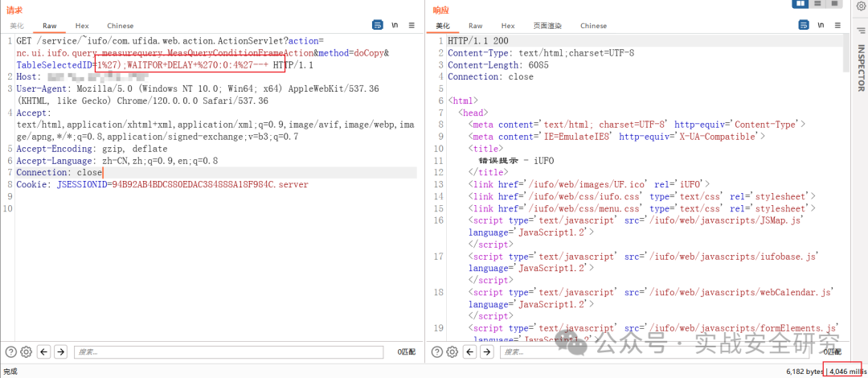Toggle \n non-printable characters in request pane

click(395, 25)
